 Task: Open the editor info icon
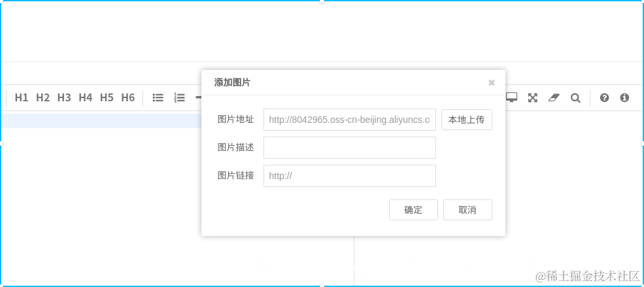(x=624, y=97)
